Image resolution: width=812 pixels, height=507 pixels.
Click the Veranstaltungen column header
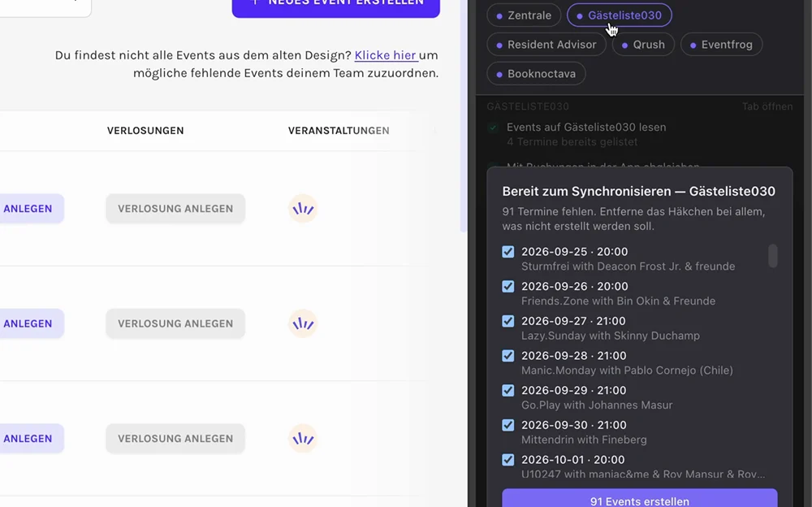(339, 131)
